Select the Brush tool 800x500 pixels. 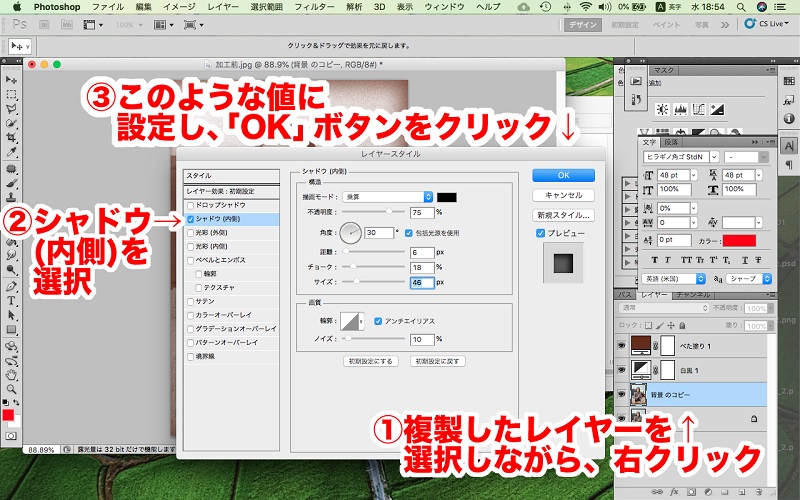click(x=11, y=183)
